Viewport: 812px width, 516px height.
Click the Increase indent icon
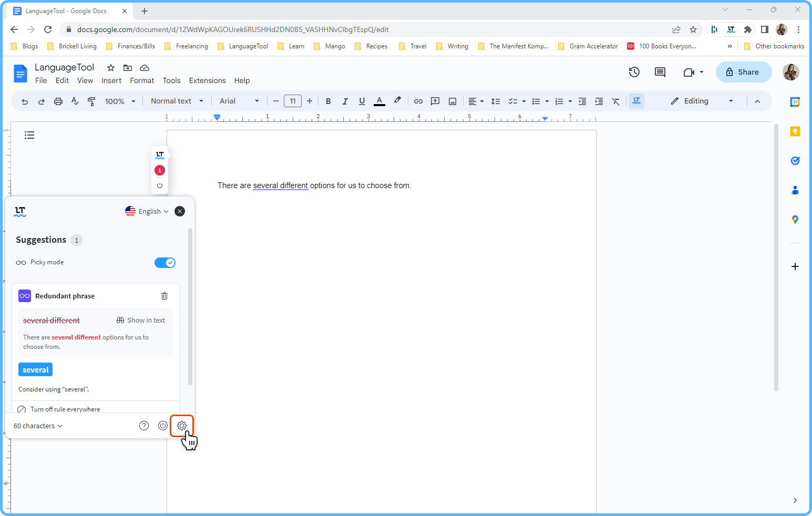[599, 101]
